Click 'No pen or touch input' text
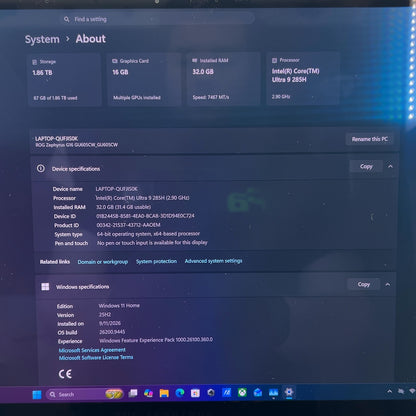This screenshot has height=416, width=416. point(152,243)
